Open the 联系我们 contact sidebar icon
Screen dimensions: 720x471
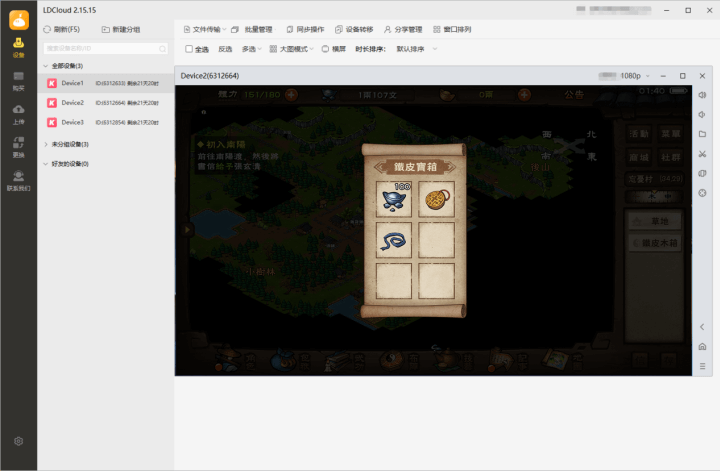tap(18, 181)
